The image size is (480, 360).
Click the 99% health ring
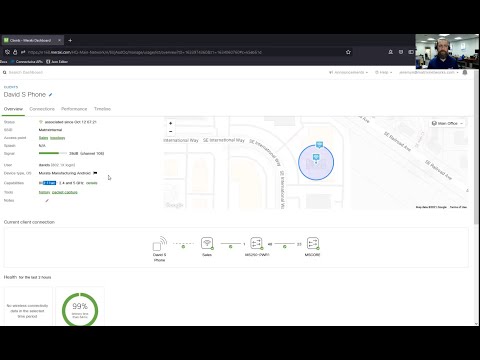pos(80,310)
